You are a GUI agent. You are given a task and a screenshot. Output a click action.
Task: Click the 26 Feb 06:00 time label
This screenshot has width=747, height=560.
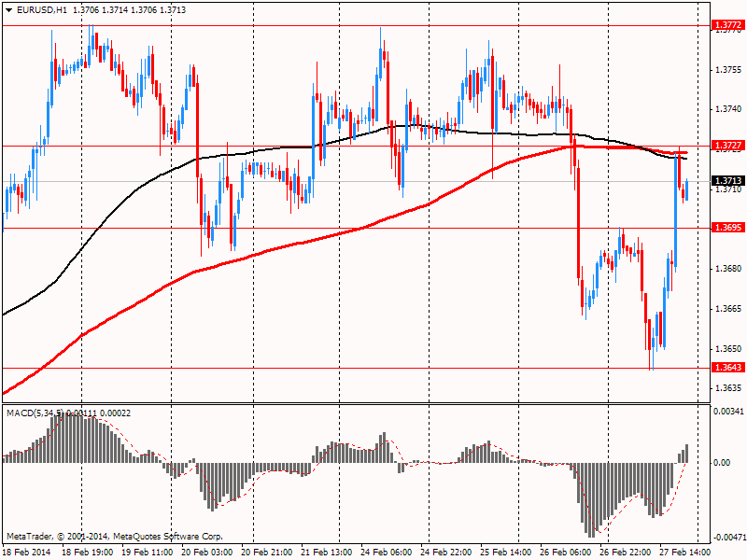click(x=566, y=552)
